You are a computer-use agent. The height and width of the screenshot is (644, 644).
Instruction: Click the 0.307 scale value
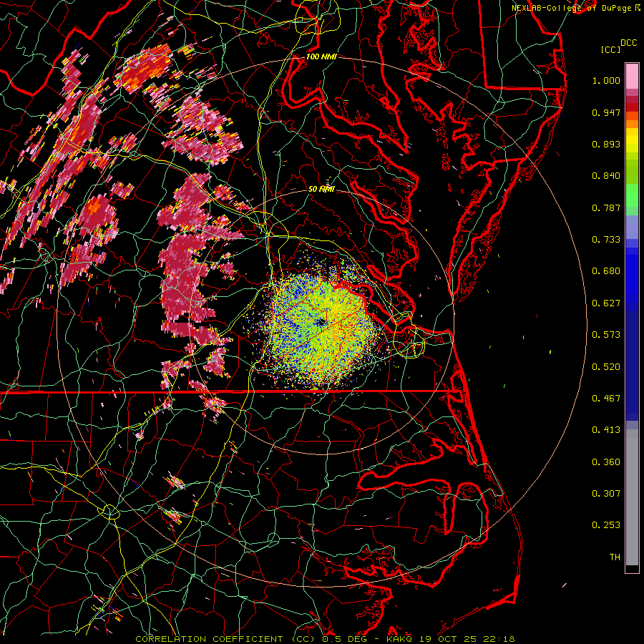point(606,494)
